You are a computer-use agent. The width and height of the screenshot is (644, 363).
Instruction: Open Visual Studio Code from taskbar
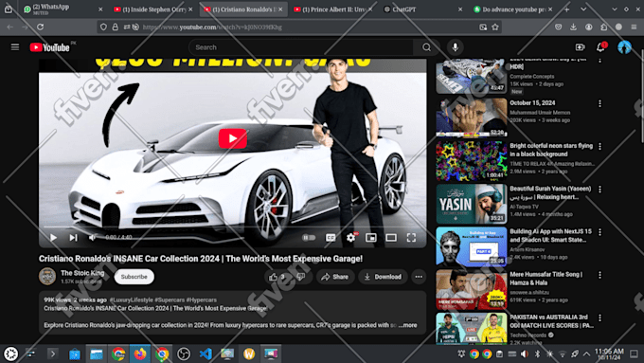(x=206, y=354)
